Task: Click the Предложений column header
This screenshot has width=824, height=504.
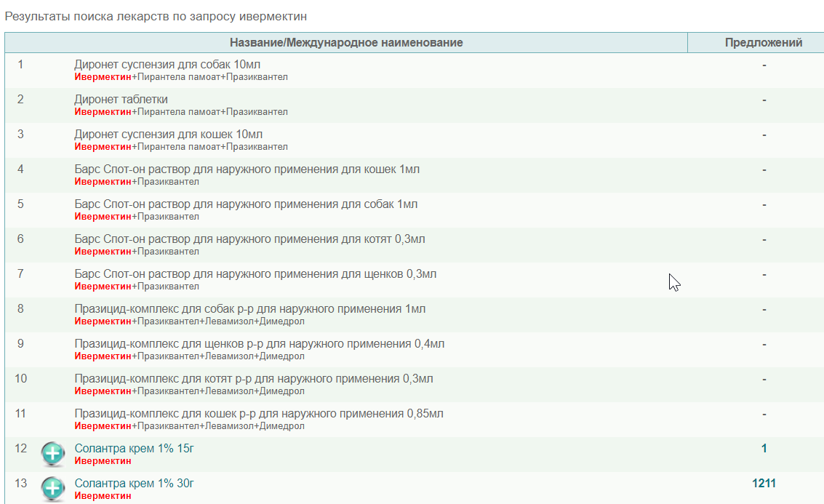Action: [x=764, y=43]
